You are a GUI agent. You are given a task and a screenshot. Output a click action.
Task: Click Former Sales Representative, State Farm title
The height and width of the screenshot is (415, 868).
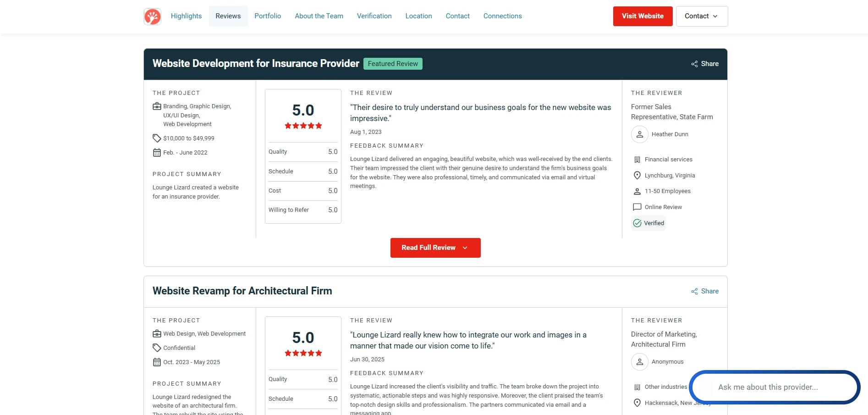click(672, 112)
